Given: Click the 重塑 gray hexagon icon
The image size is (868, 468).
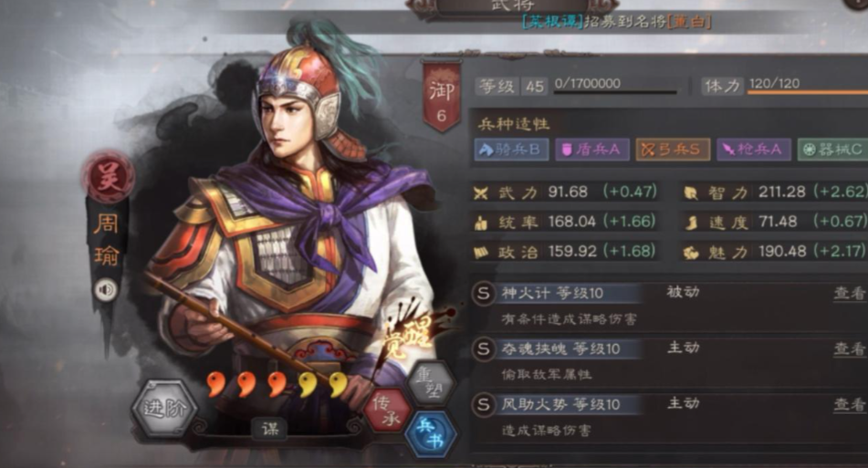Looking at the screenshot, I should (x=431, y=383).
